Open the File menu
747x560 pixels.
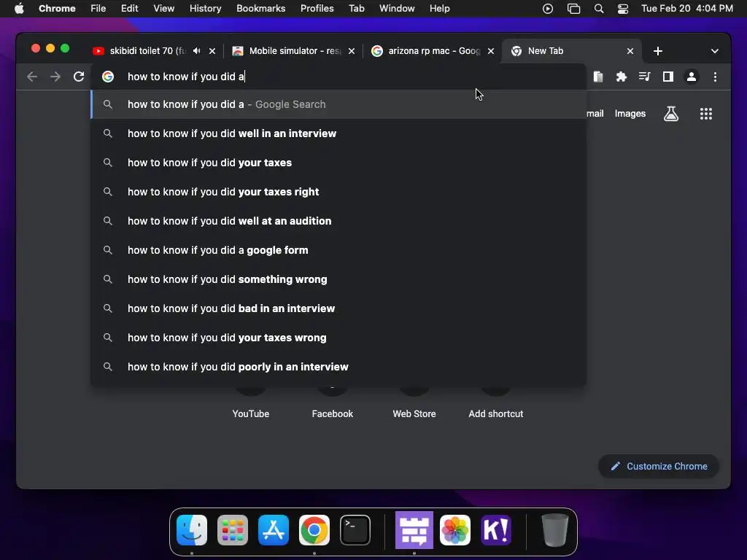[x=98, y=9]
